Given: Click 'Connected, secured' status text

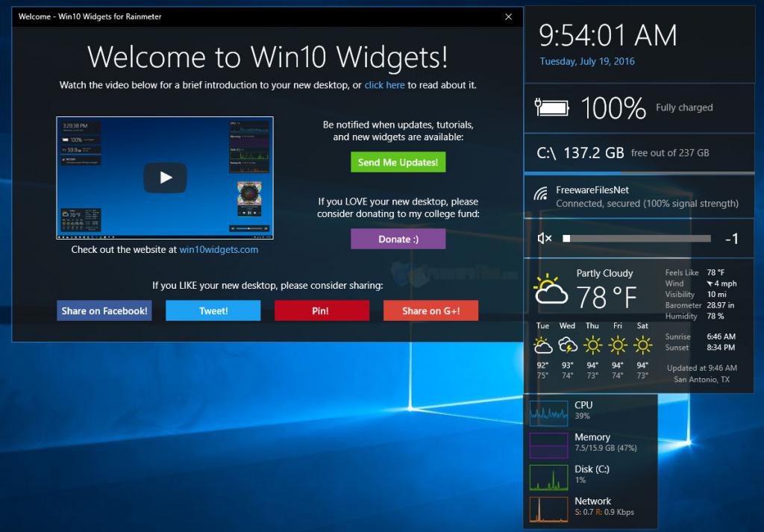Looking at the screenshot, I should point(647,204).
